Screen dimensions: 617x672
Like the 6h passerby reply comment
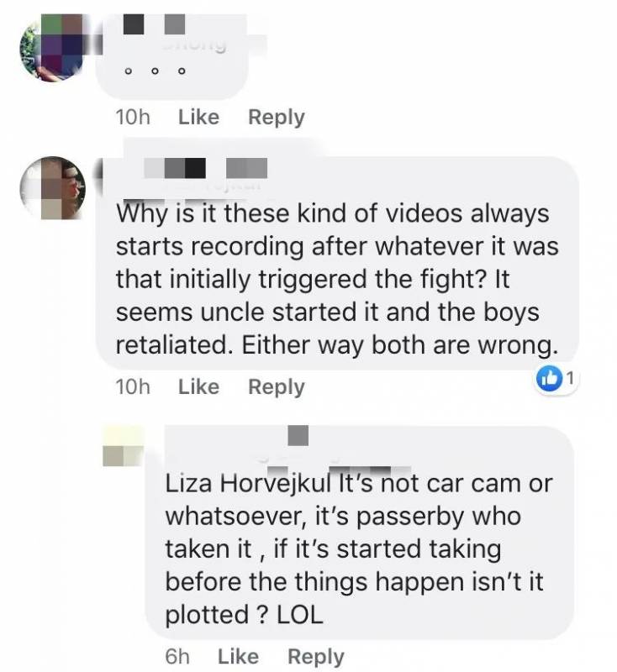pos(239,657)
